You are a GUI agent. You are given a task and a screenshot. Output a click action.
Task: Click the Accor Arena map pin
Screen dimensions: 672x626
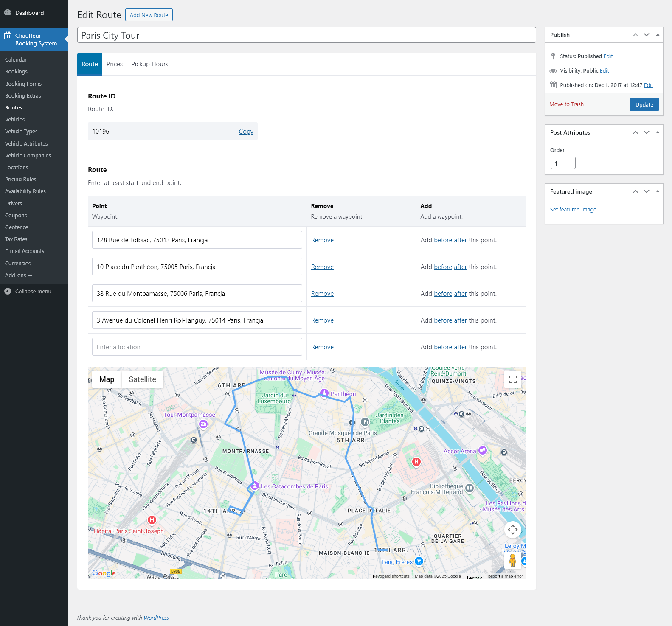coord(483,450)
